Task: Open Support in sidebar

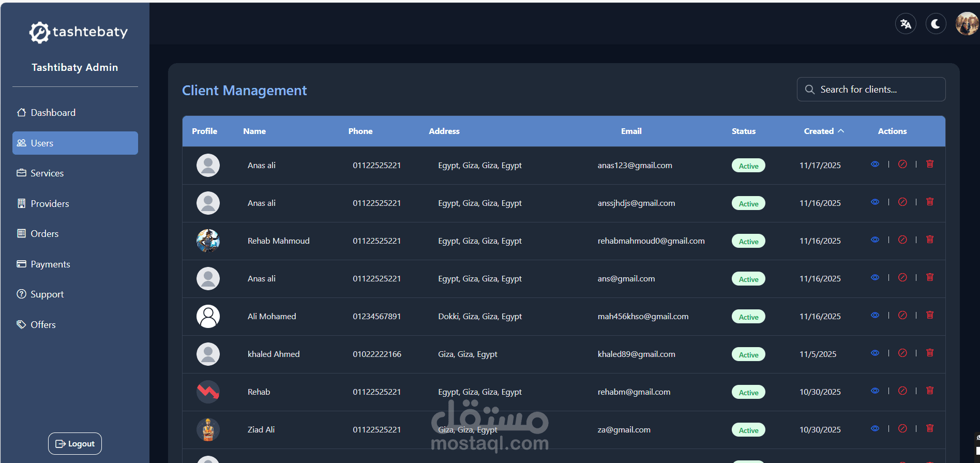Action: coord(75,294)
